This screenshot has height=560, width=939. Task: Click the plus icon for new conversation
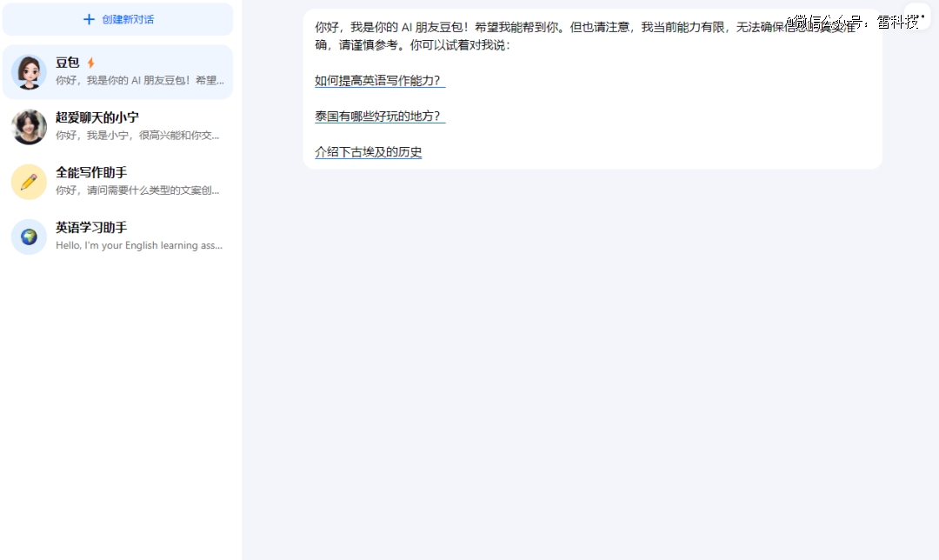89,19
